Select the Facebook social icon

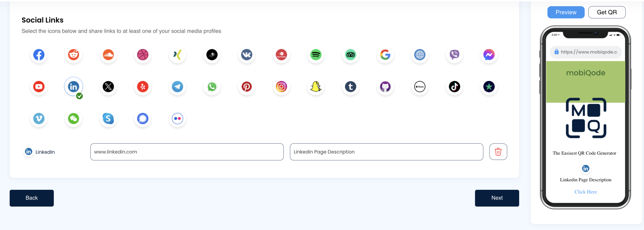pos(39,55)
